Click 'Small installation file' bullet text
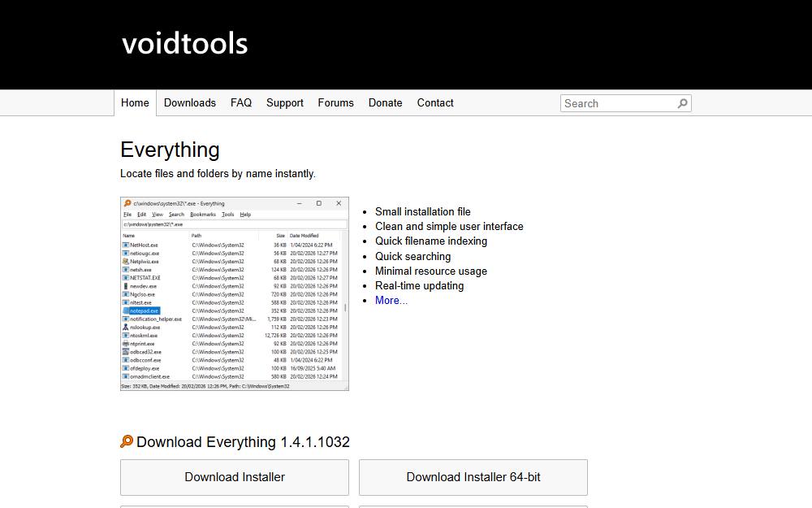812x508 pixels. [x=422, y=211]
